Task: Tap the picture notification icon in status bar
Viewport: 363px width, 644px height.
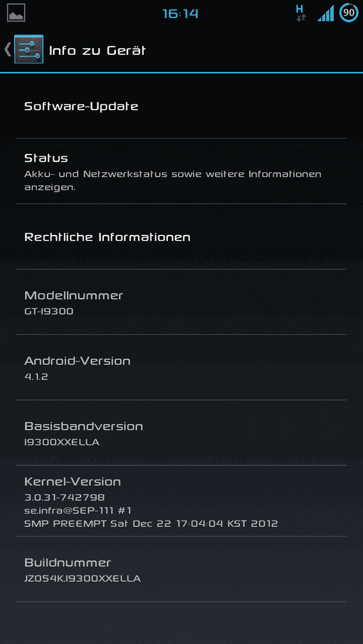Action: click(16, 13)
